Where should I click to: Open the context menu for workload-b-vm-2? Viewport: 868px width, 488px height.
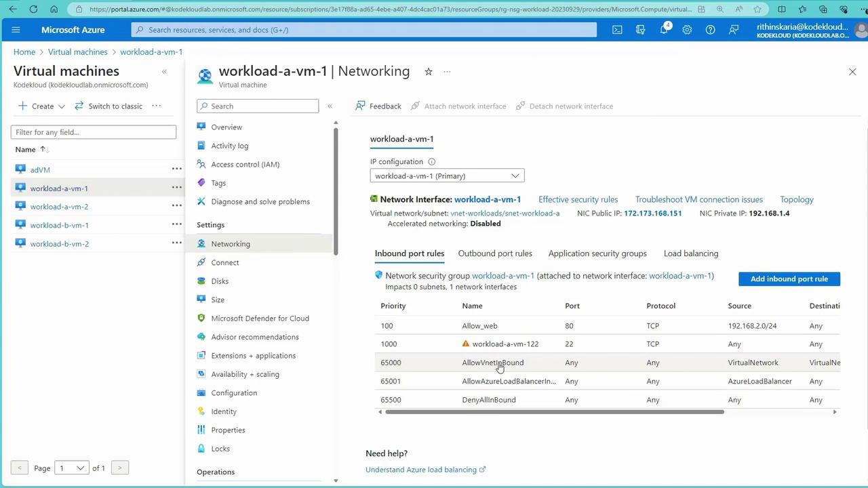pyautogui.click(x=177, y=243)
